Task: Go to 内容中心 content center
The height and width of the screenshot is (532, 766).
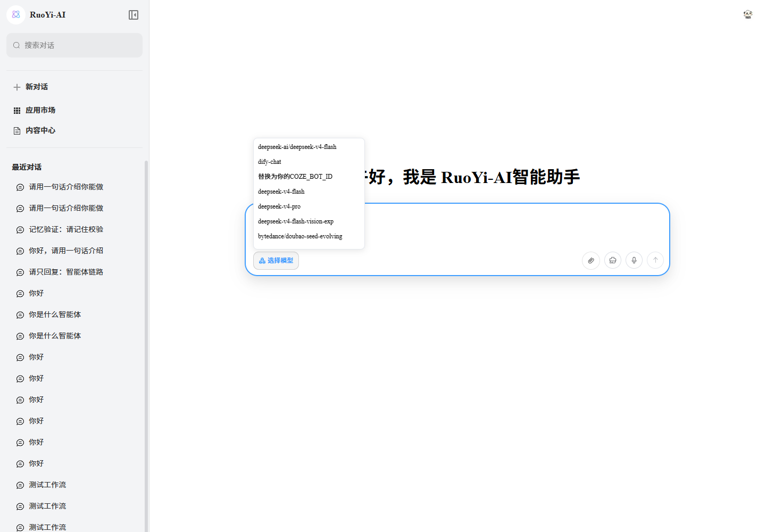Action: point(74,130)
